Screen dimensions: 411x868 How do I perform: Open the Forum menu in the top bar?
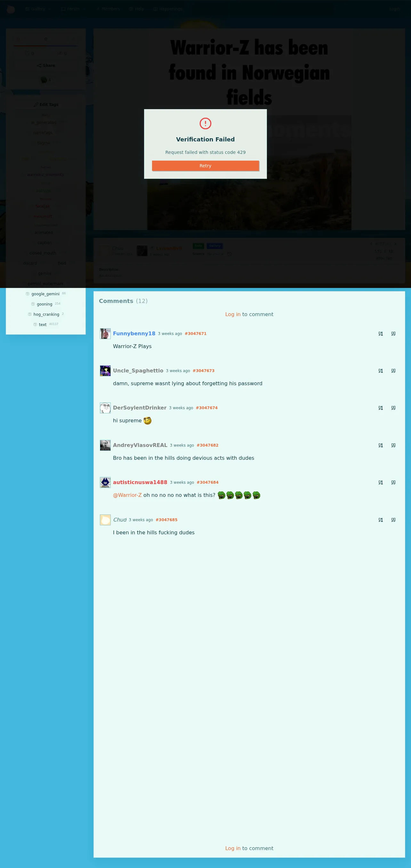(x=73, y=9)
